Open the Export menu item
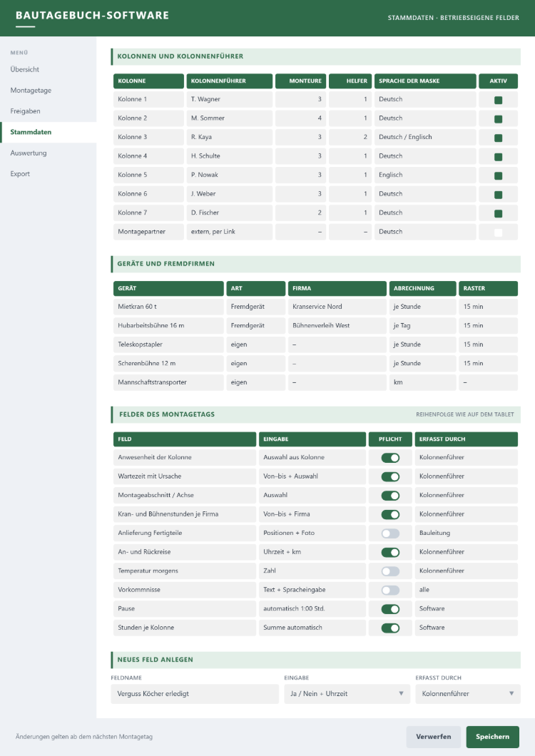The height and width of the screenshot is (756, 535). 49,173
